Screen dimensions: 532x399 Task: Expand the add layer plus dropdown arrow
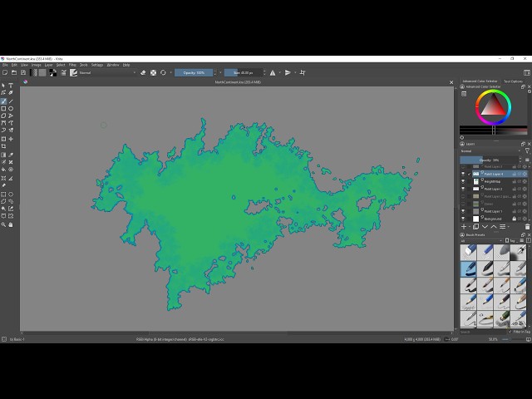470,227
